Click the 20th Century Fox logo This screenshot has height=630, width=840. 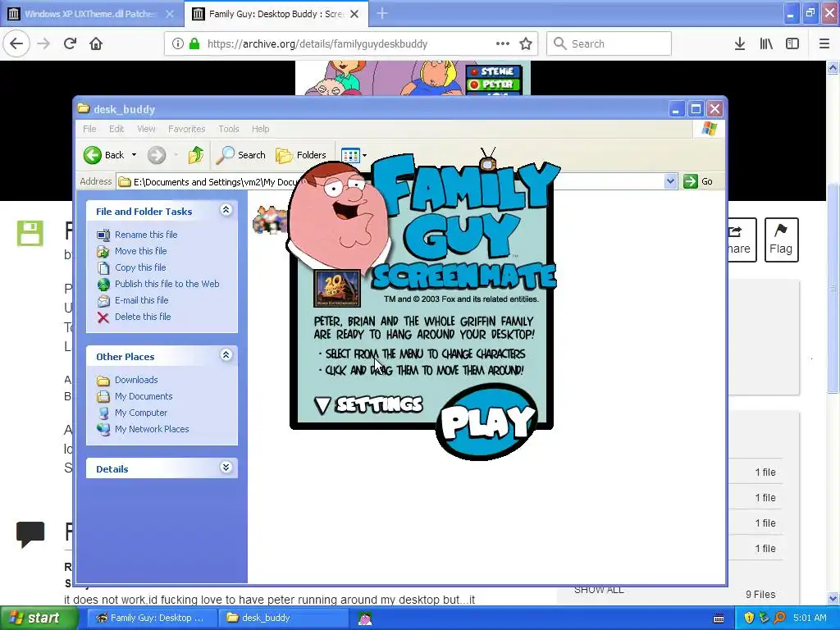pyautogui.click(x=337, y=289)
